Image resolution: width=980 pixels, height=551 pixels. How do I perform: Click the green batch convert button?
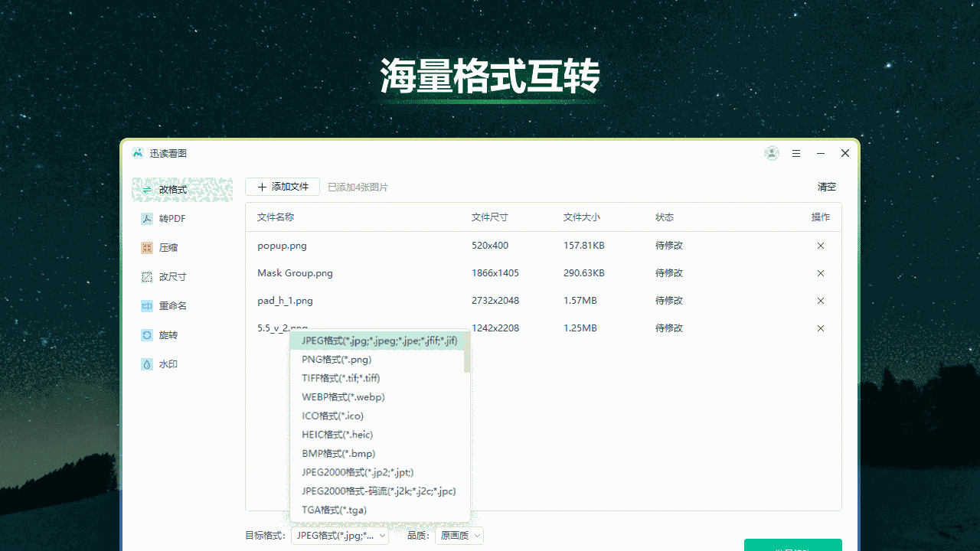tap(792, 546)
